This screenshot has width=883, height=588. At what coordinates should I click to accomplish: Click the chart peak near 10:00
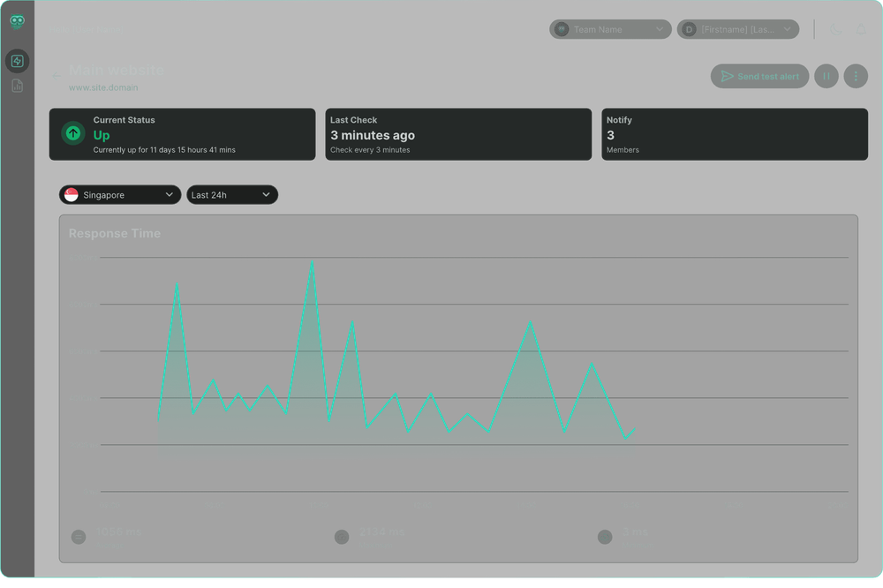[312, 262]
